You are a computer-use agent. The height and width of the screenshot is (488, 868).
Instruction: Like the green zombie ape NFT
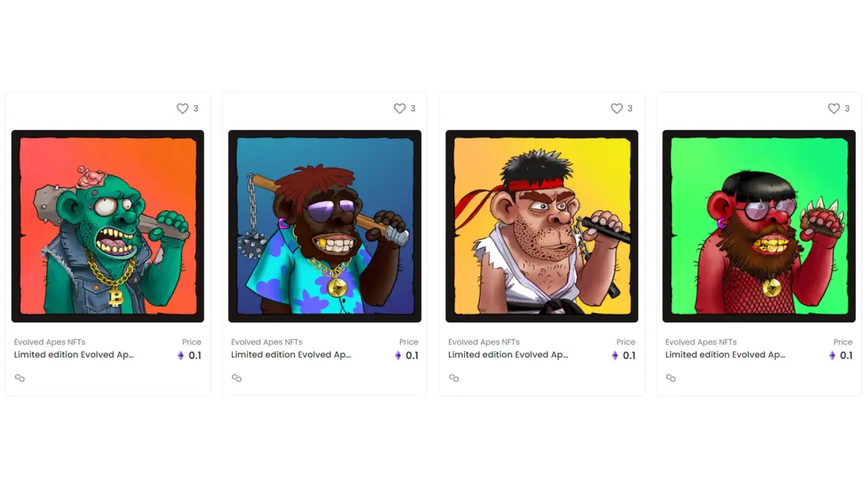[182, 108]
